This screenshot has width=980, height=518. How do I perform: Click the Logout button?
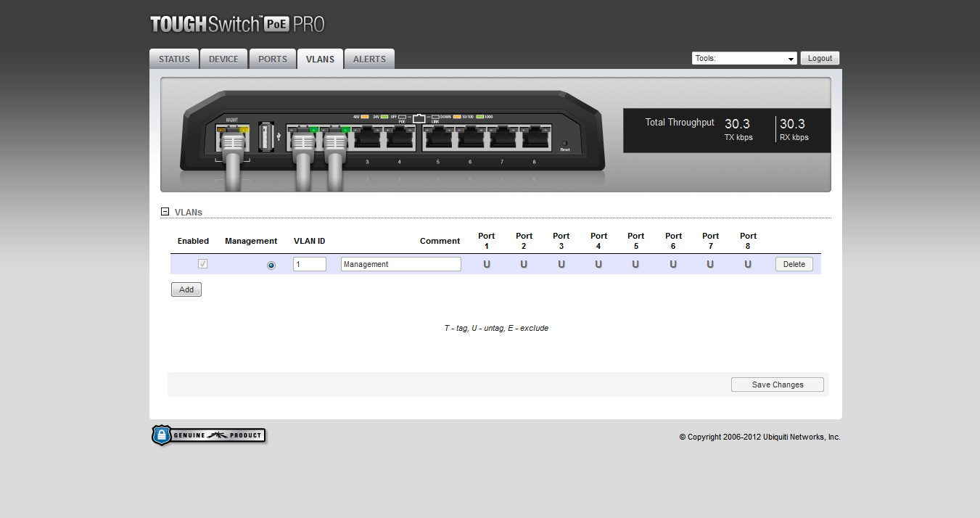coord(820,59)
